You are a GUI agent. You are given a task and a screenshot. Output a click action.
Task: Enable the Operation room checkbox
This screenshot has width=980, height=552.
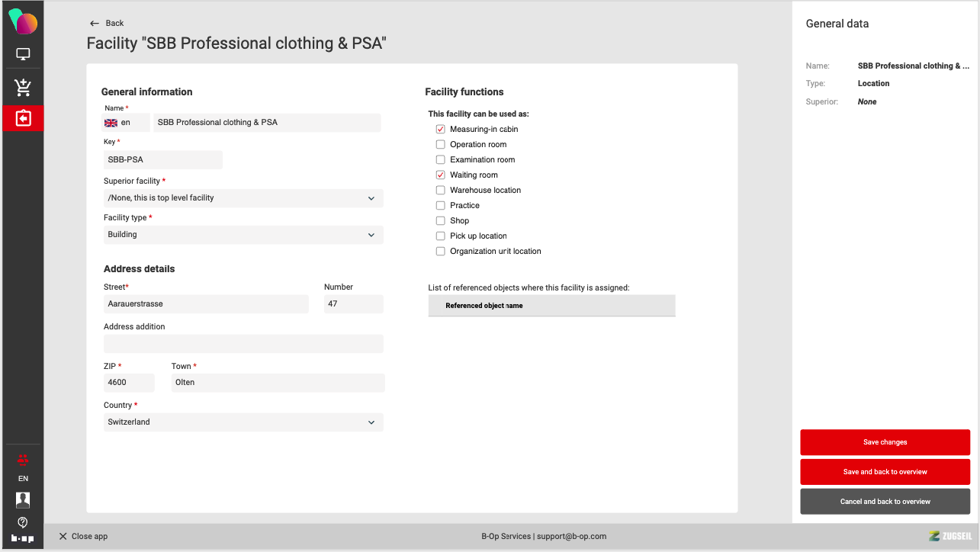(440, 145)
